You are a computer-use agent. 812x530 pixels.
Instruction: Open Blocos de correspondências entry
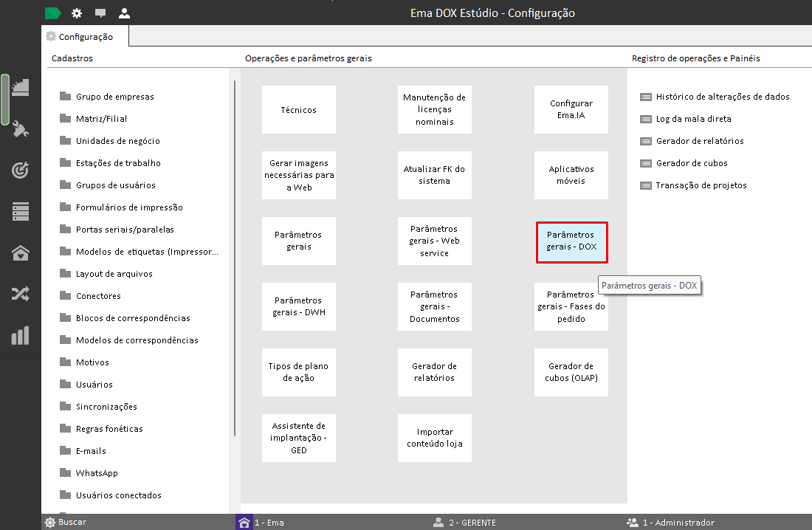tap(133, 318)
